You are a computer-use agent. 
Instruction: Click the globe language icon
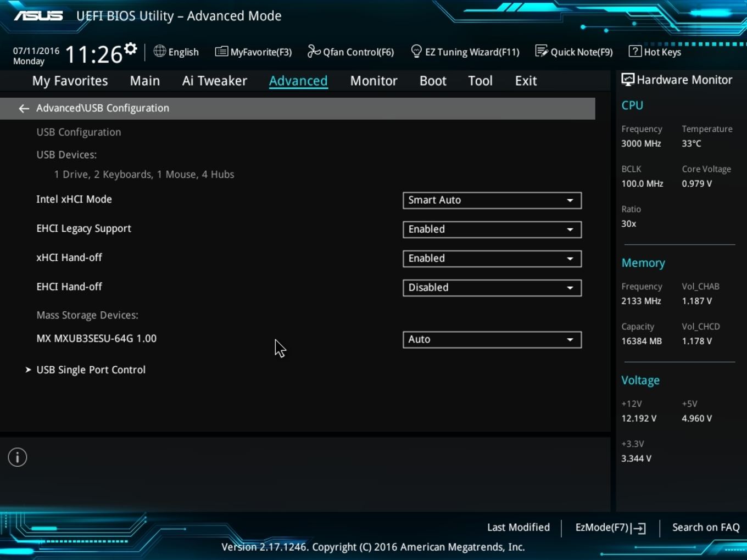tap(159, 51)
